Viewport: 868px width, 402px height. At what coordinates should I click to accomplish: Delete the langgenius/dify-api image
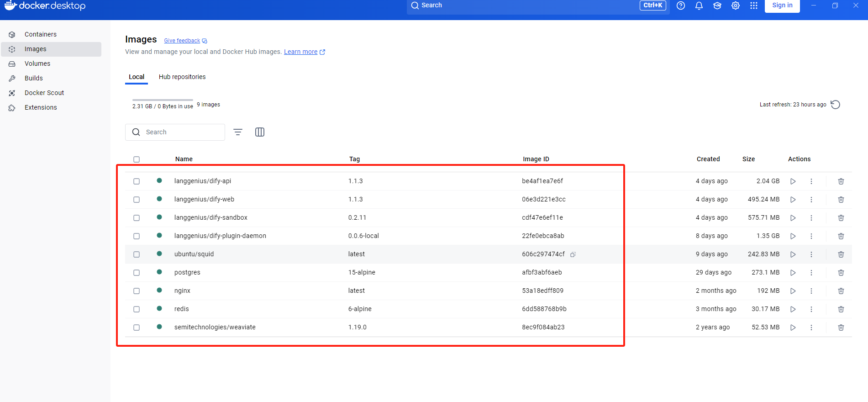tap(841, 181)
